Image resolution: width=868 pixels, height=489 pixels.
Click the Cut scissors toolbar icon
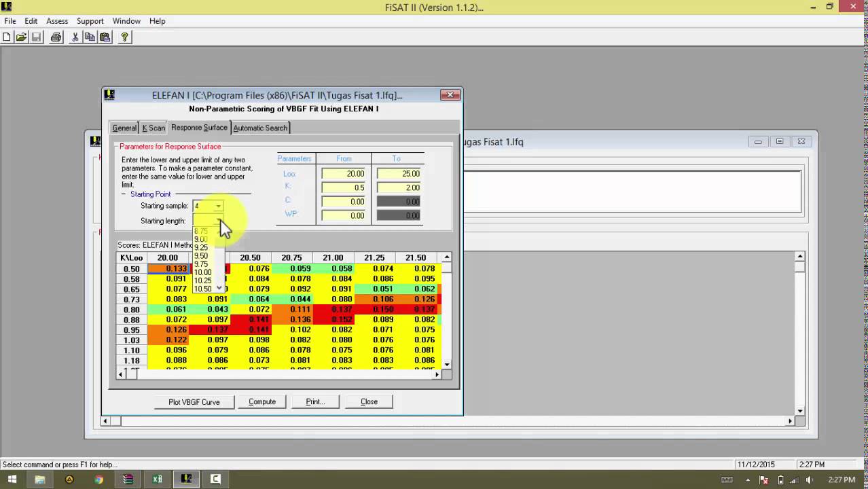[75, 37]
